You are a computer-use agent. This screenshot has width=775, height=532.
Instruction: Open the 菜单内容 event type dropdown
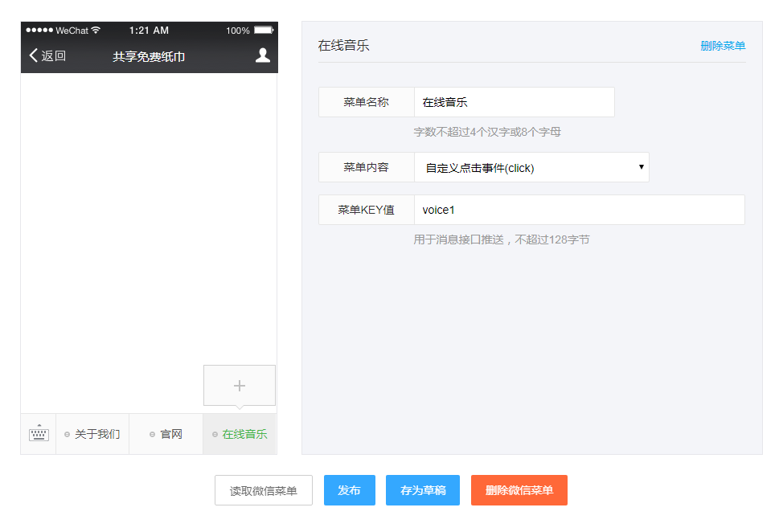531,166
